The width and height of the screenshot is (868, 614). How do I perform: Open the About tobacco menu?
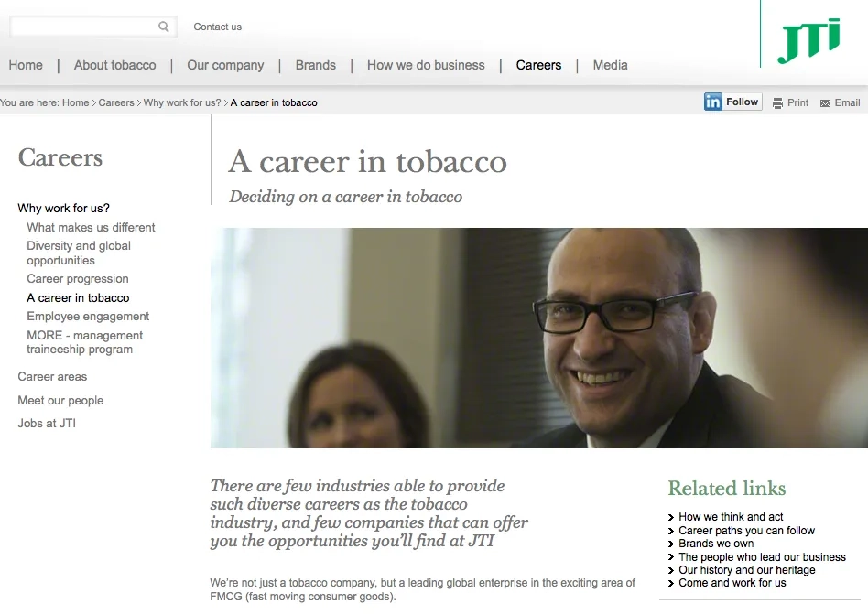pos(114,65)
